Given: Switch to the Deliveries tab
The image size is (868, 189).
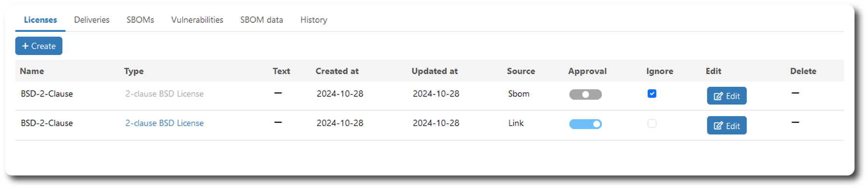Looking at the screenshot, I should [x=92, y=20].
